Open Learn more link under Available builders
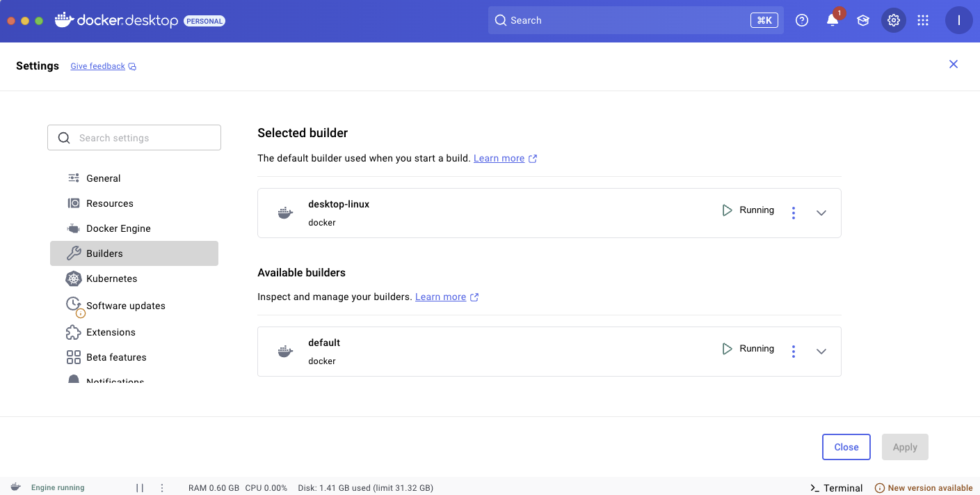This screenshot has width=980, height=495. 440,297
